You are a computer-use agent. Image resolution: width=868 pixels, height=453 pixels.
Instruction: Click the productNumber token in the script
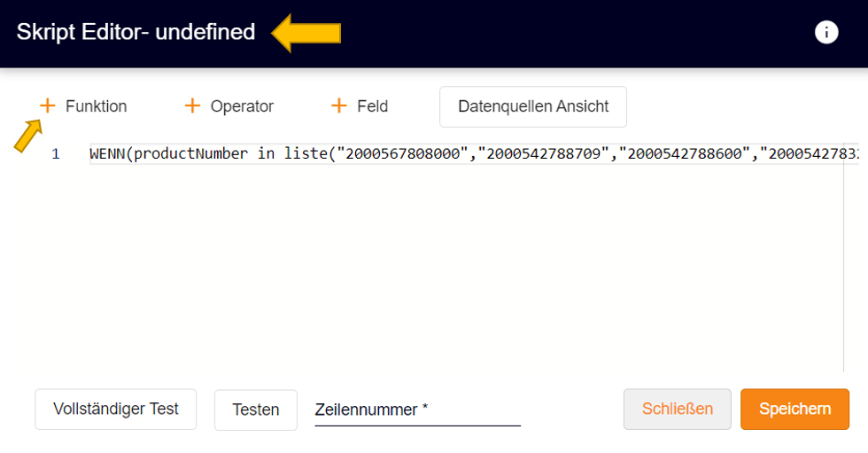191,153
